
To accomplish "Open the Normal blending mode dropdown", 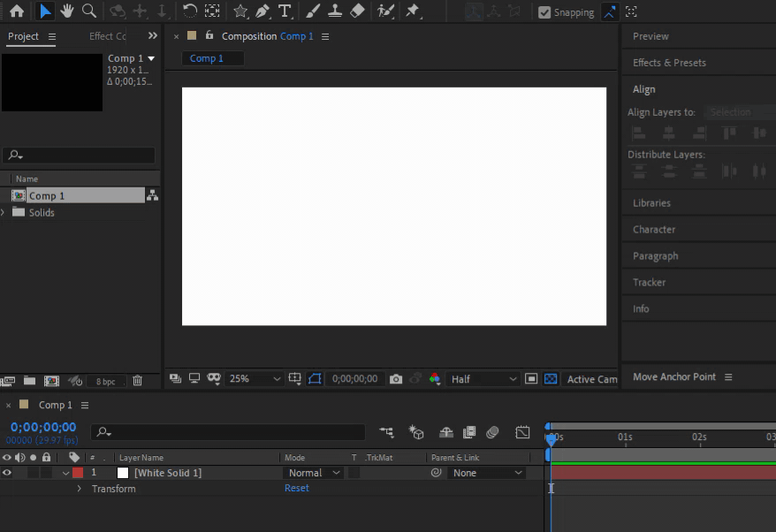I will click(x=314, y=473).
